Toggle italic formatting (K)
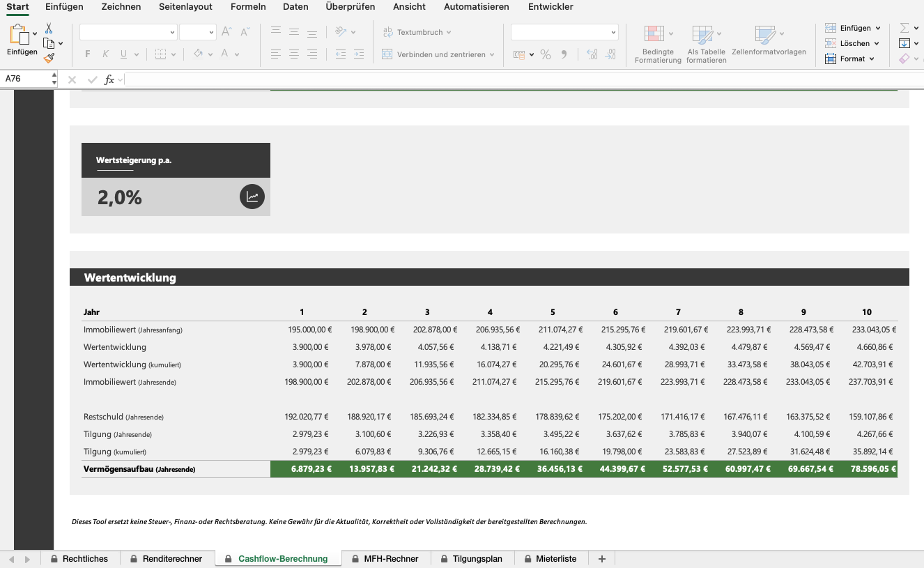924x568 pixels. [x=106, y=54]
